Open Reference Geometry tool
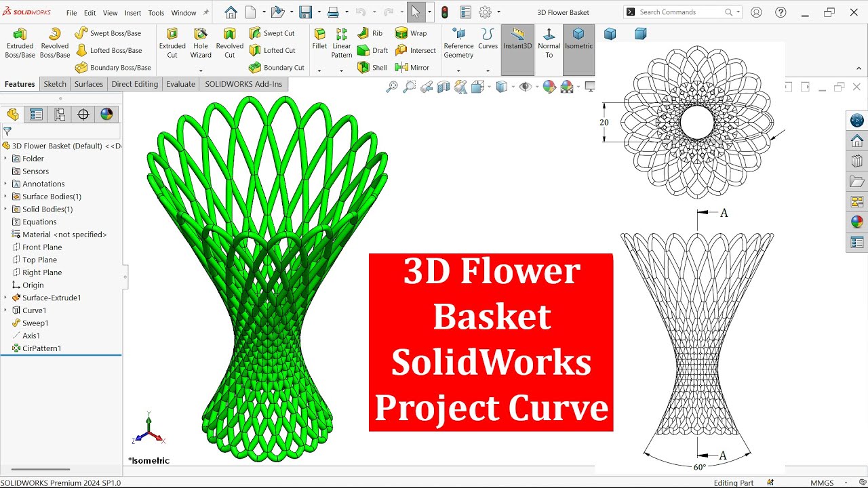This screenshot has width=868, height=488. 459,43
